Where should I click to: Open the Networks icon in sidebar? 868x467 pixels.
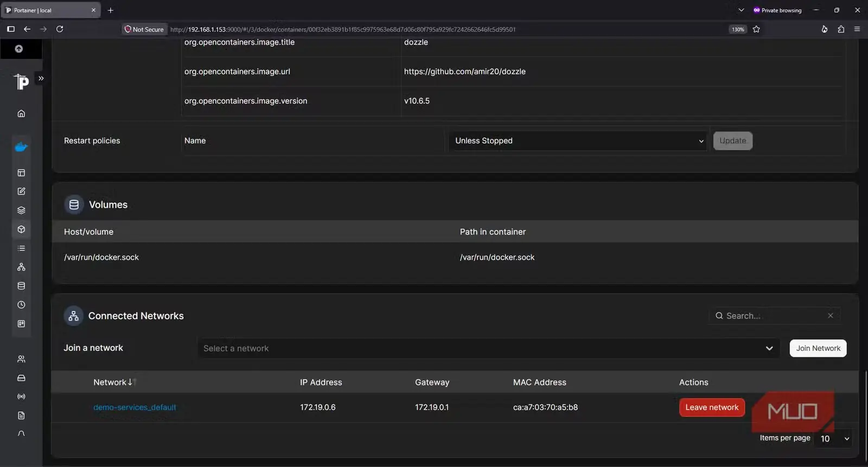tap(21, 267)
